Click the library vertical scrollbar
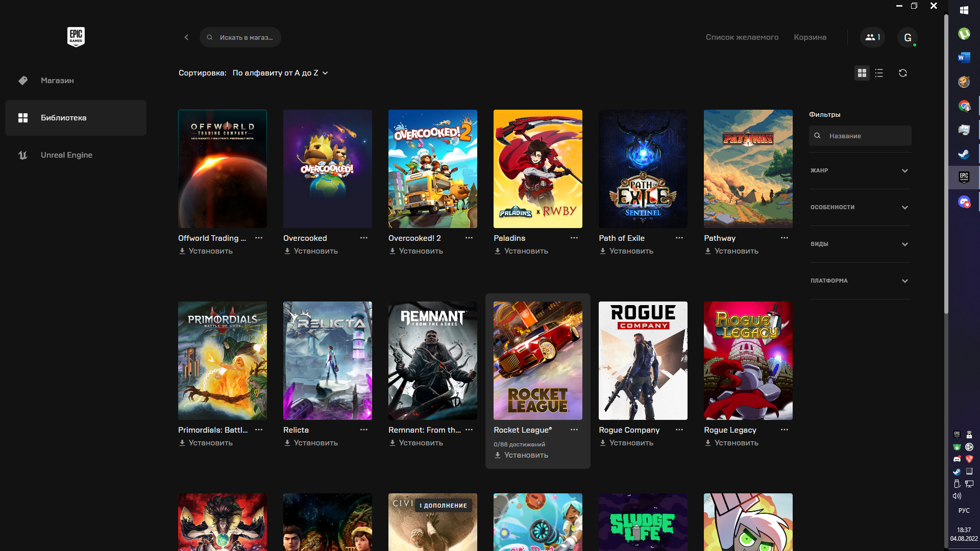Image resolution: width=980 pixels, height=551 pixels. pyautogui.click(x=946, y=163)
